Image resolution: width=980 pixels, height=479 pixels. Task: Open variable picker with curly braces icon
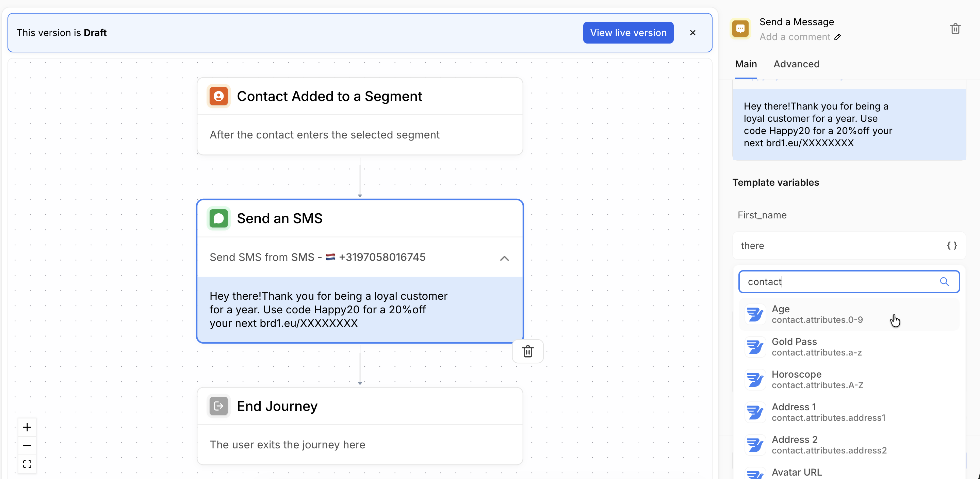[951, 245]
